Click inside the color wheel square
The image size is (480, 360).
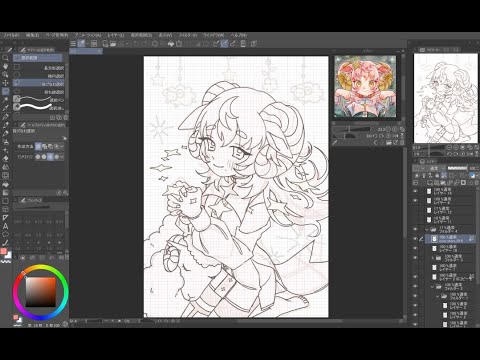click(41, 292)
